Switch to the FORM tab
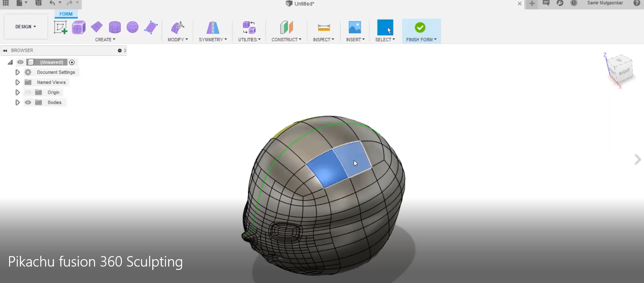Image resolution: width=644 pixels, height=283 pixels. click(66, 14)
